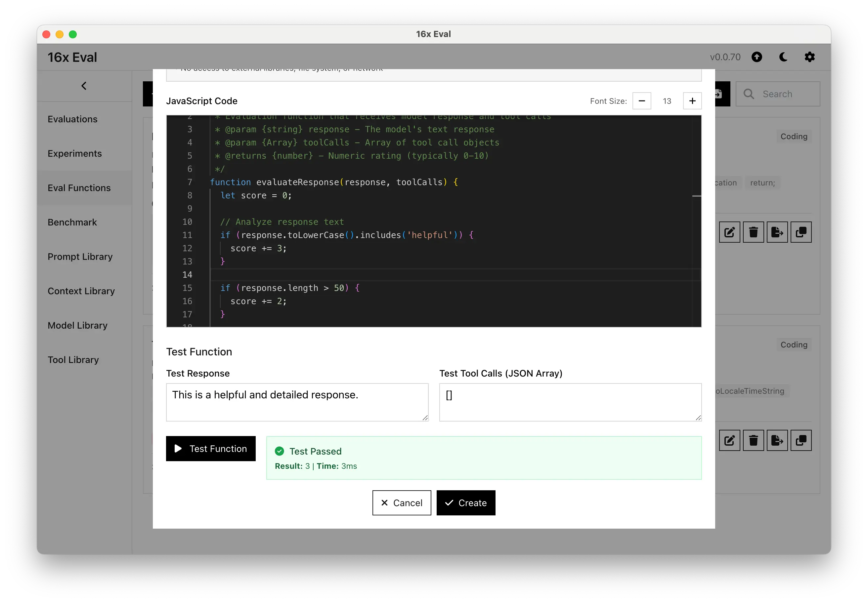Click the duplicate icon on the first function card

(x=801, y=232)
